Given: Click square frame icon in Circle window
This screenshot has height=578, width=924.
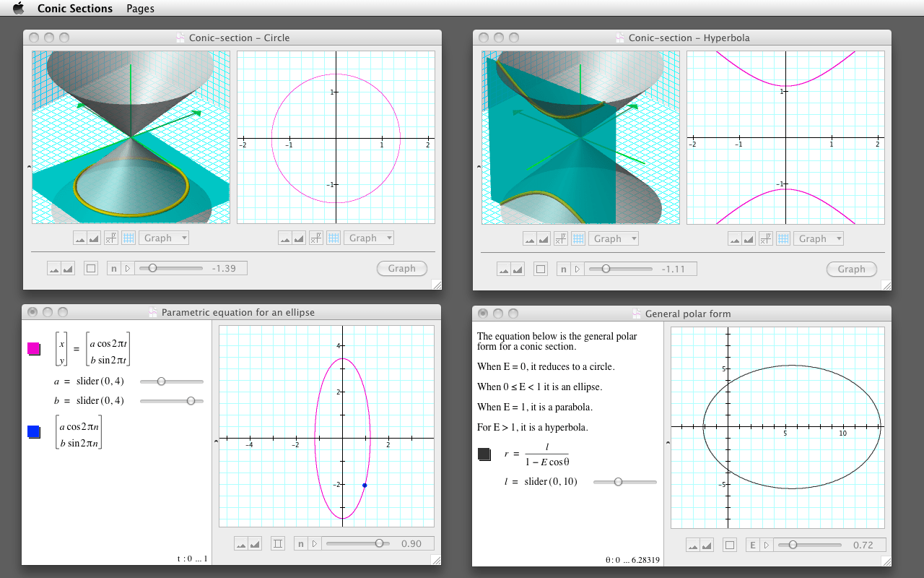Looking at the screenshot, I should tap(91, 268).
